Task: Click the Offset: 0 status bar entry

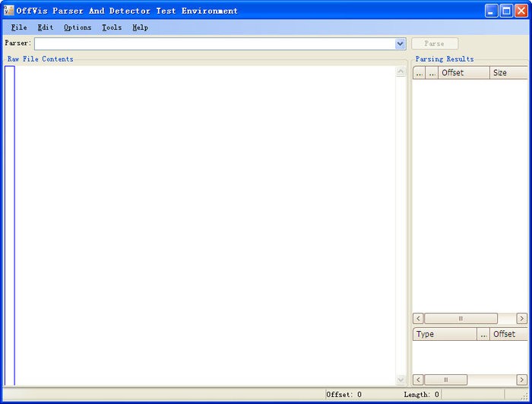Action: 344,394
